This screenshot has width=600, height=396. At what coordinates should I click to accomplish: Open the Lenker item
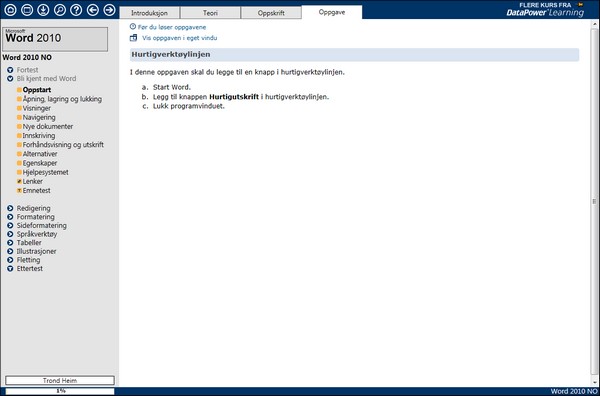[33, 181]
